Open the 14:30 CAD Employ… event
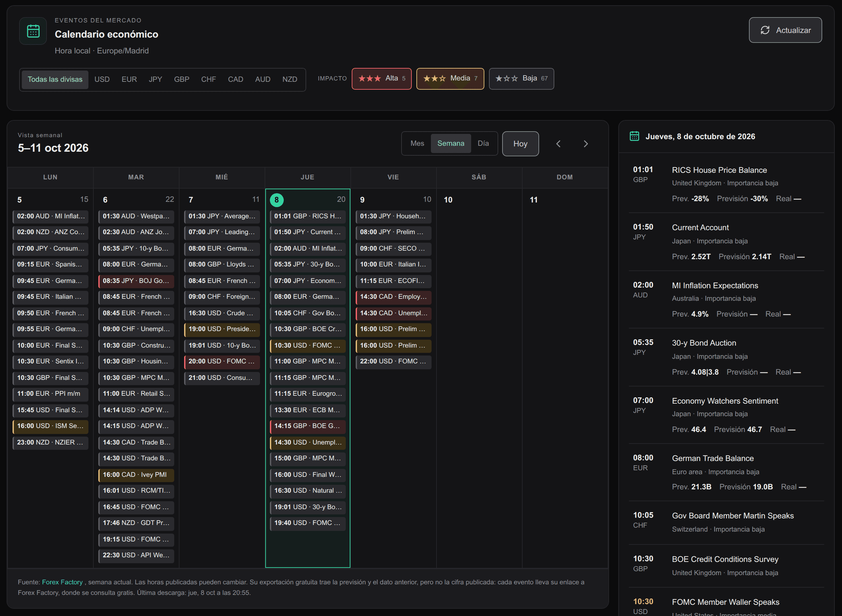Viewport: 842px width, 616px height. click(394, 297)
